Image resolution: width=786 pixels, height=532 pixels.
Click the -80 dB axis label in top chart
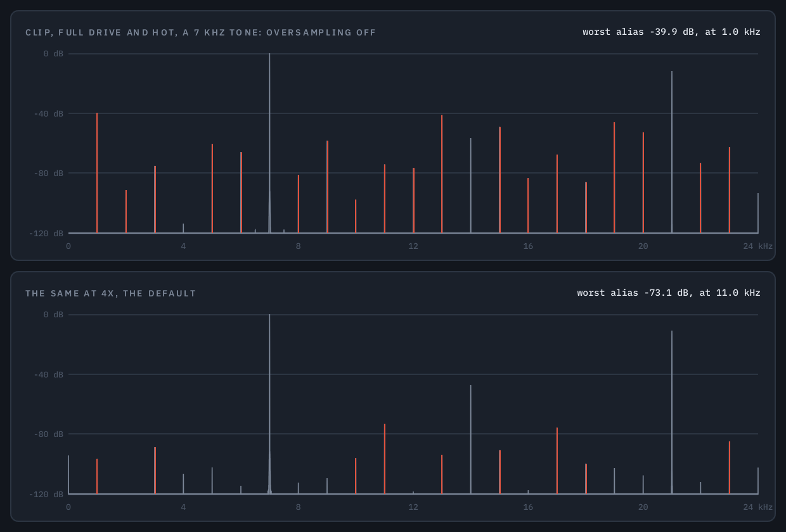[48, 174]
